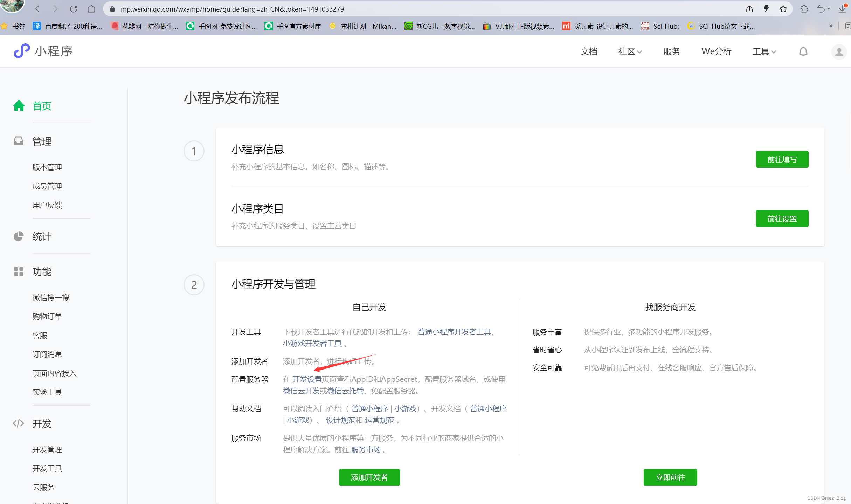
Task: Open the user avatar account icon
Action: (x=839, y=52)
